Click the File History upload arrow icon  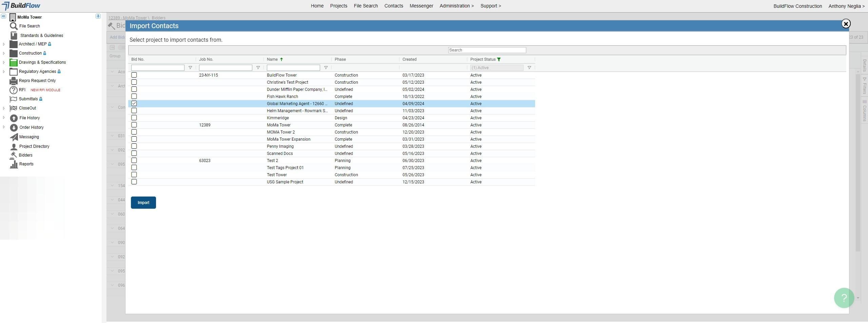pyautogui.click(x=14, y=118)
